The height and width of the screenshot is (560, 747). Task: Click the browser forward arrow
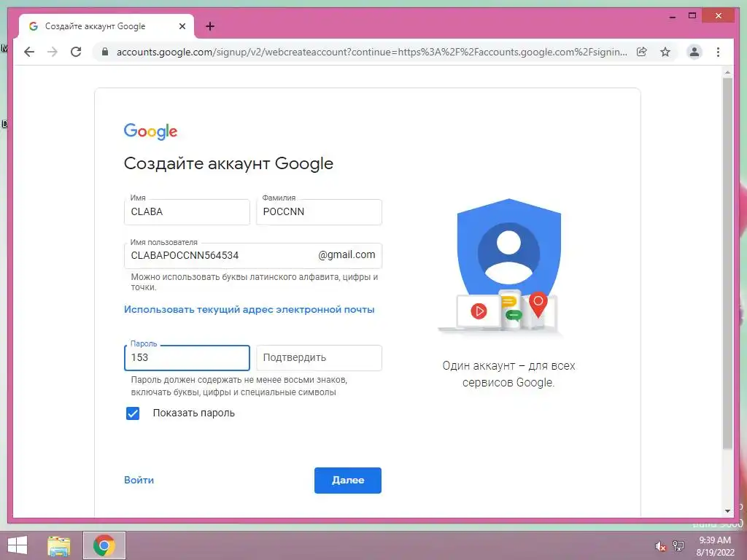click(x=53, y=52)
